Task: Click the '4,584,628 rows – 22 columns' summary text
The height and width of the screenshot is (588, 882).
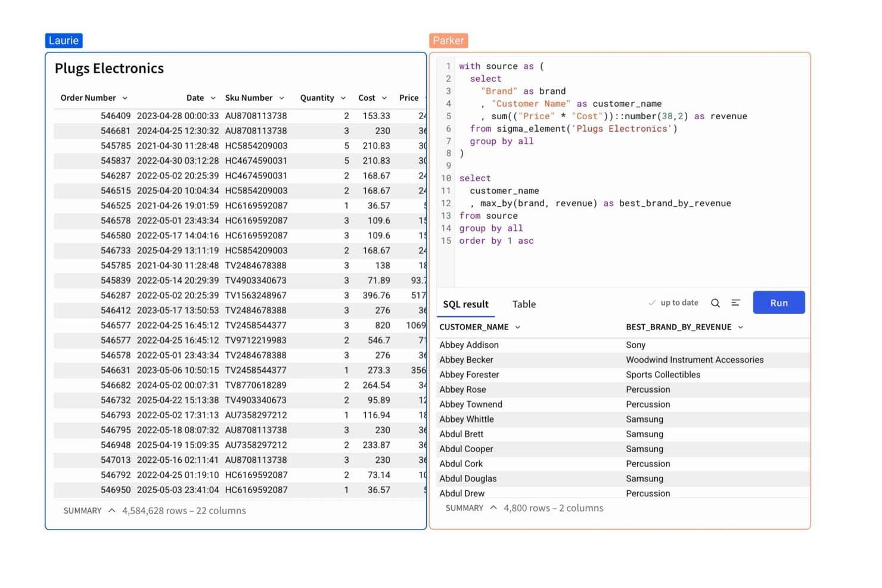Action: tap(184, 511)
